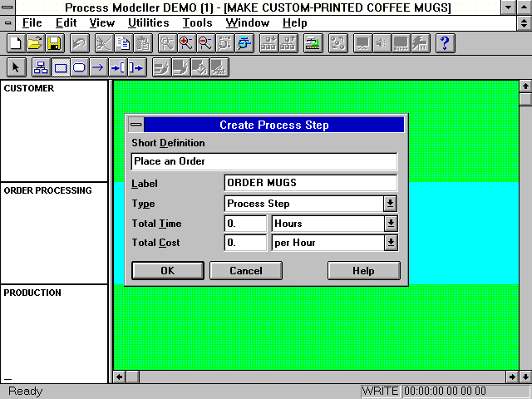Screen dimensions: 532x399
Task: Select the hierarchy chart tool icon
Action: (x=41, y=67)
